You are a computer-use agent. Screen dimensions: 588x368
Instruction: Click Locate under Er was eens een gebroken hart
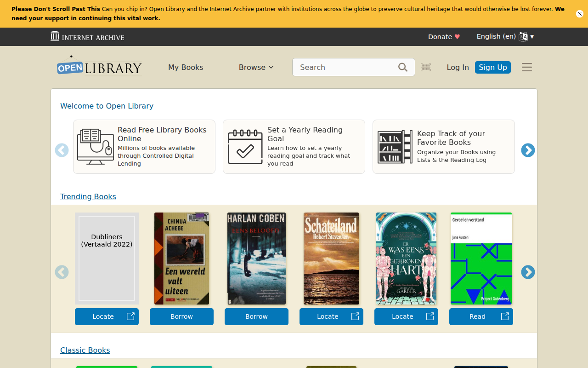(x=406, y=316)
